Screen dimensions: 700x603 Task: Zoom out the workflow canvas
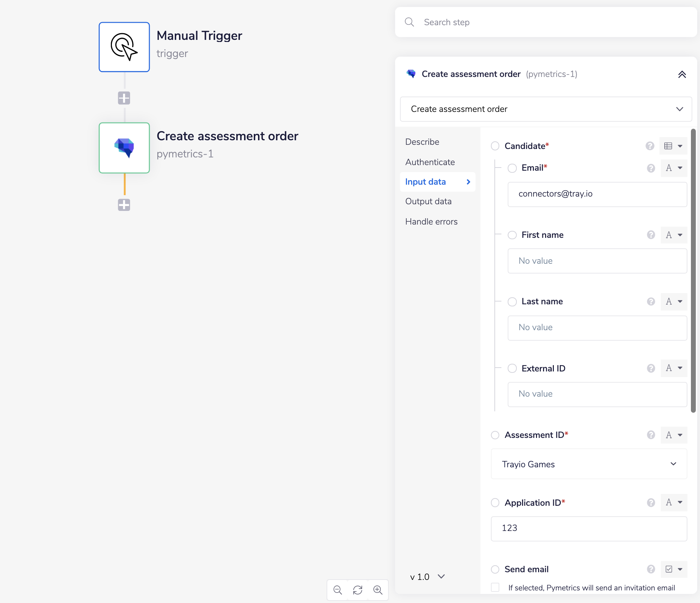coord(337,590)
